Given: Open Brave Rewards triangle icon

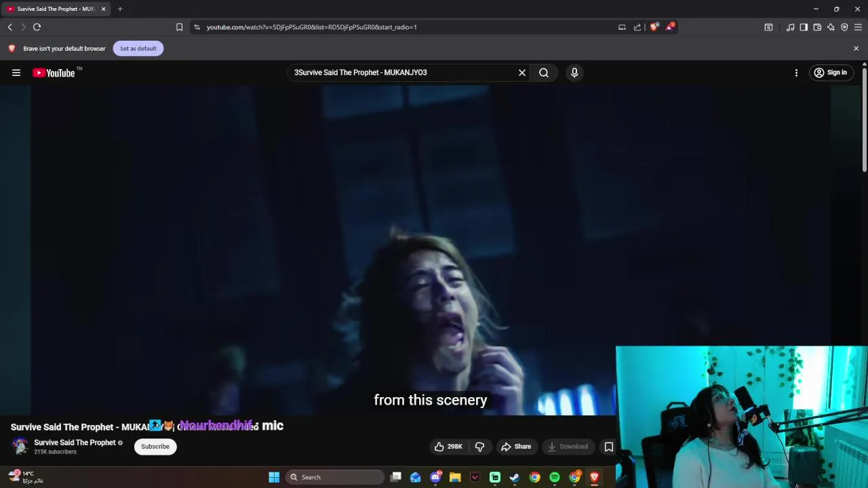Looking at the screenshot, I should click(x=670, y=27).
